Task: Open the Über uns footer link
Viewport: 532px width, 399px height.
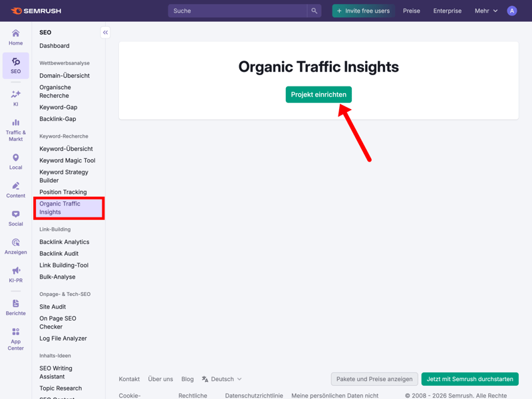Action: pos(160,379)
